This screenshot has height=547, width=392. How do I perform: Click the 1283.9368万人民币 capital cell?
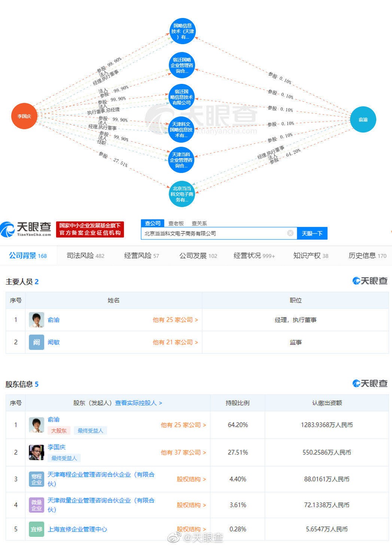(327, 425)
